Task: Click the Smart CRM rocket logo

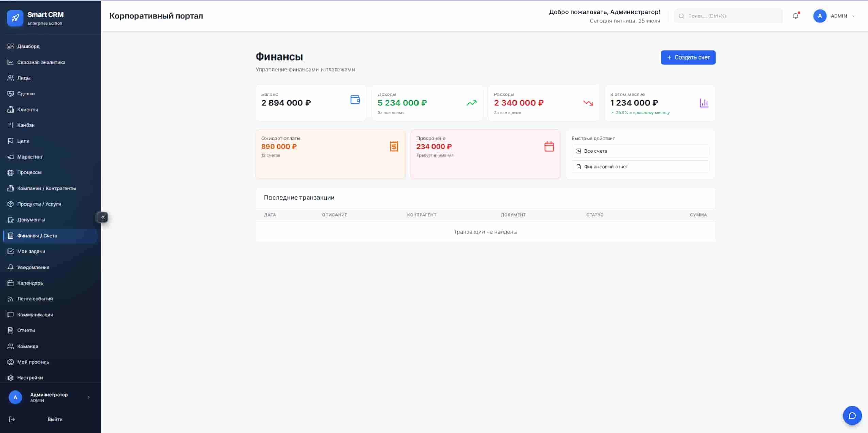Action: [x=15, y=18]
